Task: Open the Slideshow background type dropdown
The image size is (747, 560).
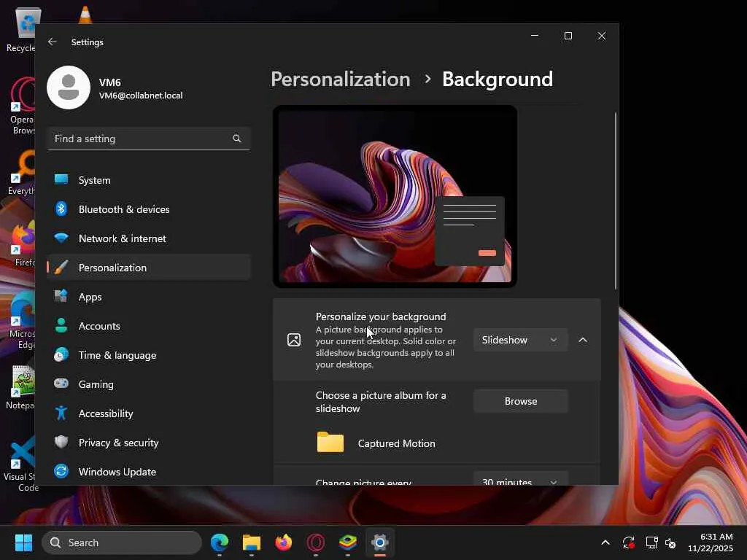Action: click(519, 340)
